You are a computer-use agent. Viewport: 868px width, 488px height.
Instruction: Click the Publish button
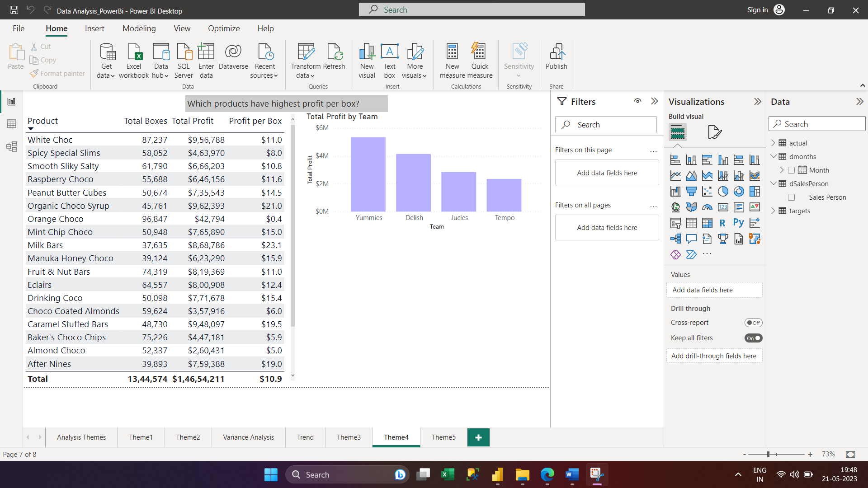pyautogui.click(x=556, y=57)
